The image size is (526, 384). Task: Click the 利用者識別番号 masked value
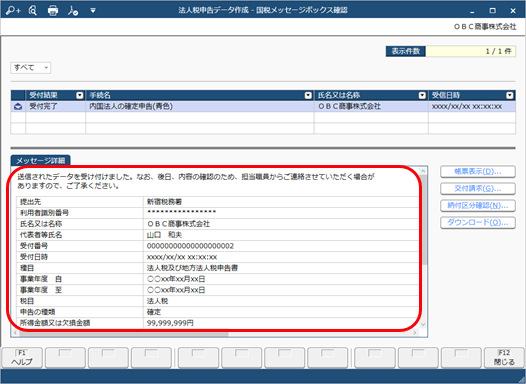(181, 212)
